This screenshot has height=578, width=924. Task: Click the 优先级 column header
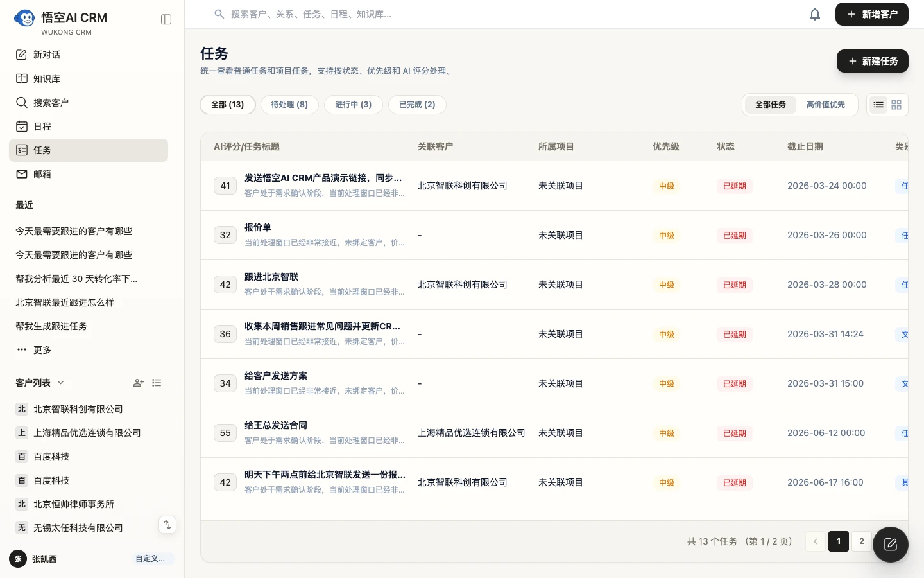[665, 146]
